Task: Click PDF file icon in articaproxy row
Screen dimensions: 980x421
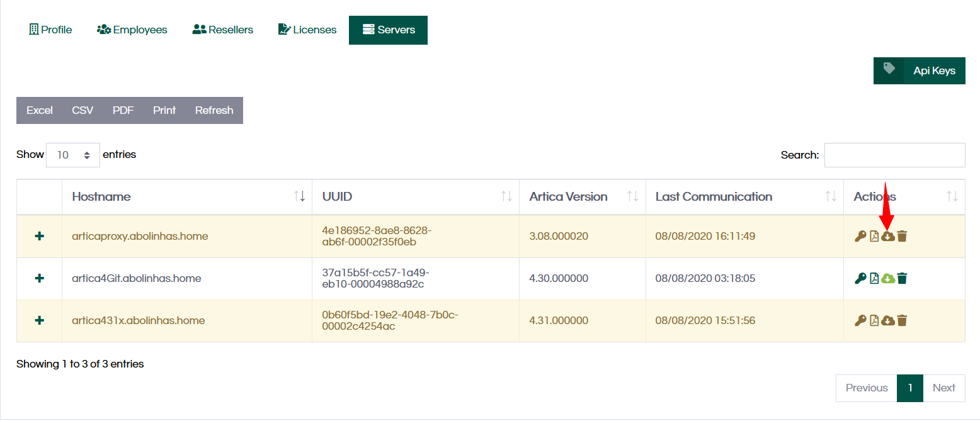Action: tap(874, 237)
